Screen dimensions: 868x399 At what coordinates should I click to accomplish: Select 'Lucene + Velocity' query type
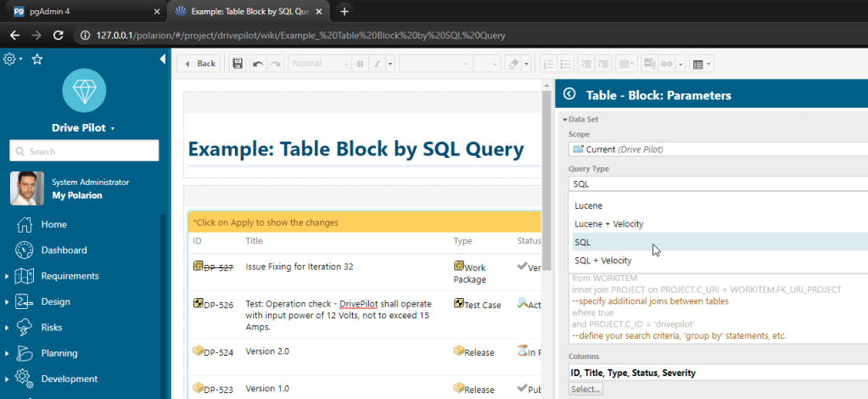click(x=608, y=224)
